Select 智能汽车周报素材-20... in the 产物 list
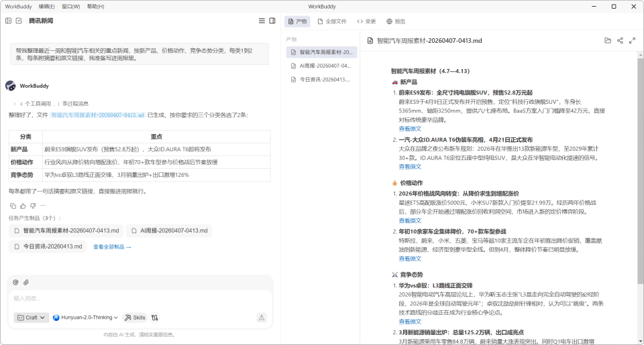Image resolution: width=644 pixels, height=345 pixels. click(x=321, y=52)
